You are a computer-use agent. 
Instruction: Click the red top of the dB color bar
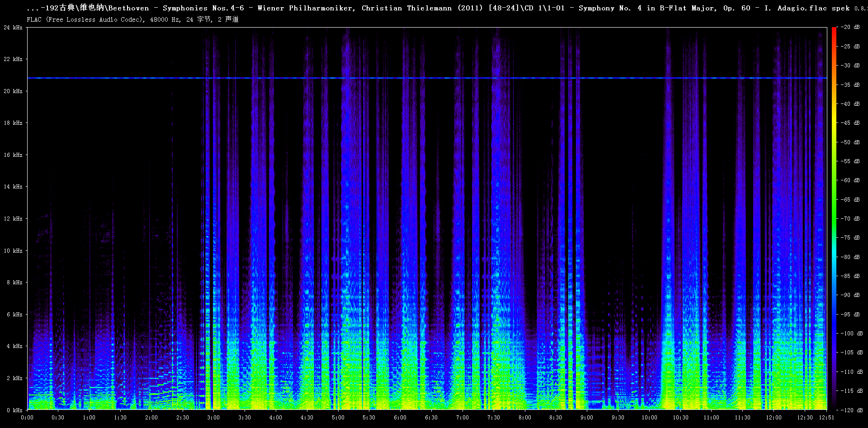point(834,30)
